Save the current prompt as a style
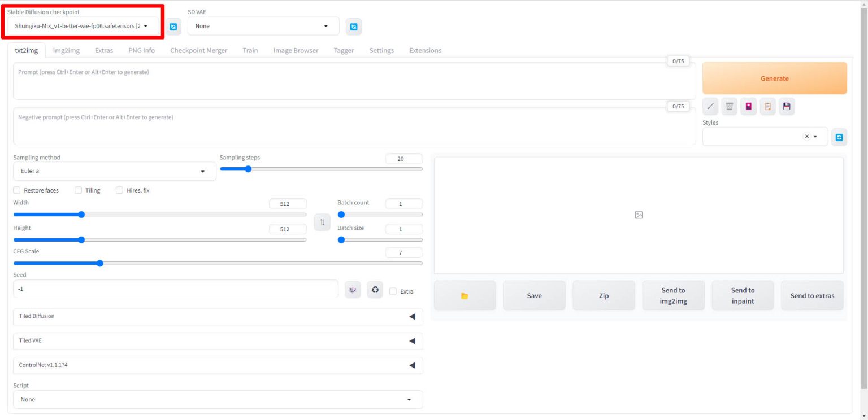 (787, 106)
